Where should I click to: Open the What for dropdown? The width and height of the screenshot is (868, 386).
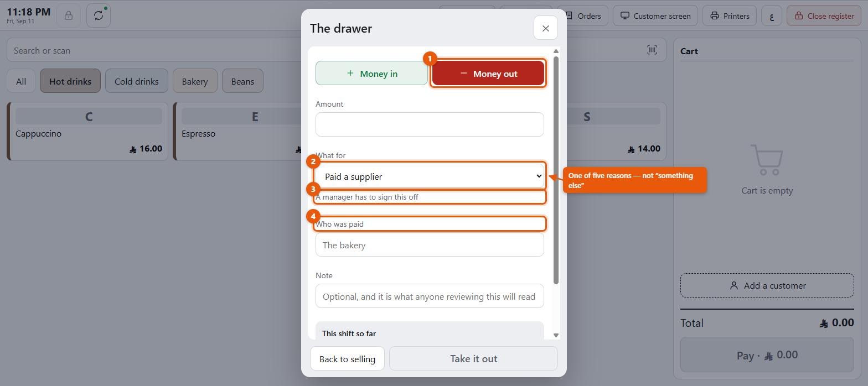click(x=430, y=176)
